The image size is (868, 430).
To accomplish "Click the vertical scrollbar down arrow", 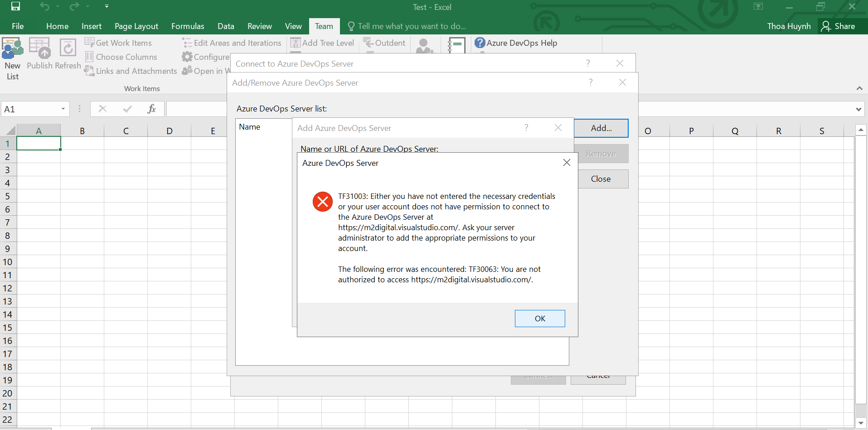I will click(x=861, y=423).
